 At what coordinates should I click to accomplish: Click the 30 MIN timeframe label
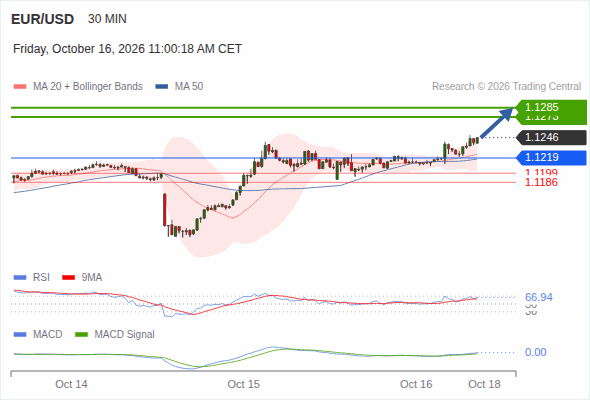(107, 19)
